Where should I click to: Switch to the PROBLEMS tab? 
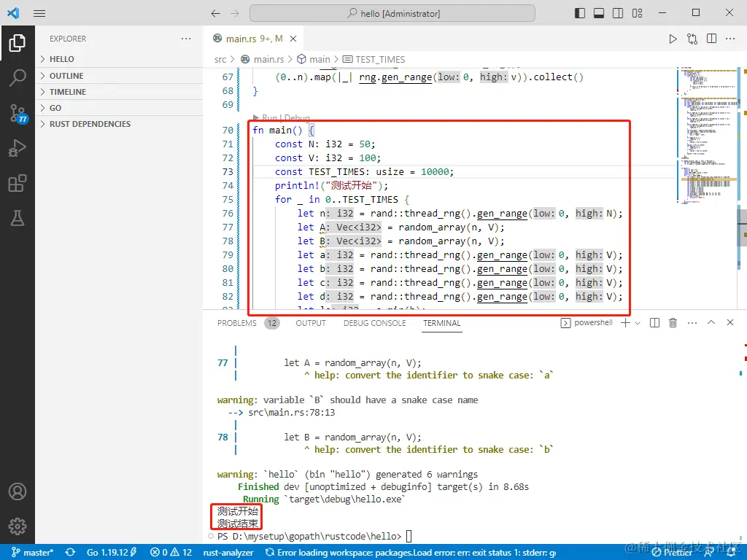(237, 323)
